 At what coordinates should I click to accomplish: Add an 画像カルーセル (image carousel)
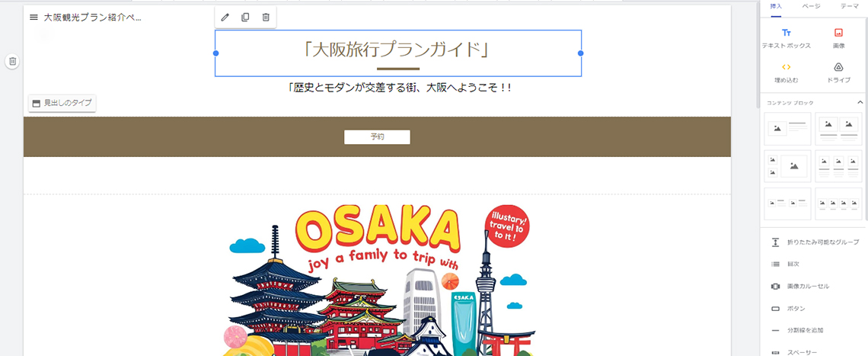pos(816,287)
